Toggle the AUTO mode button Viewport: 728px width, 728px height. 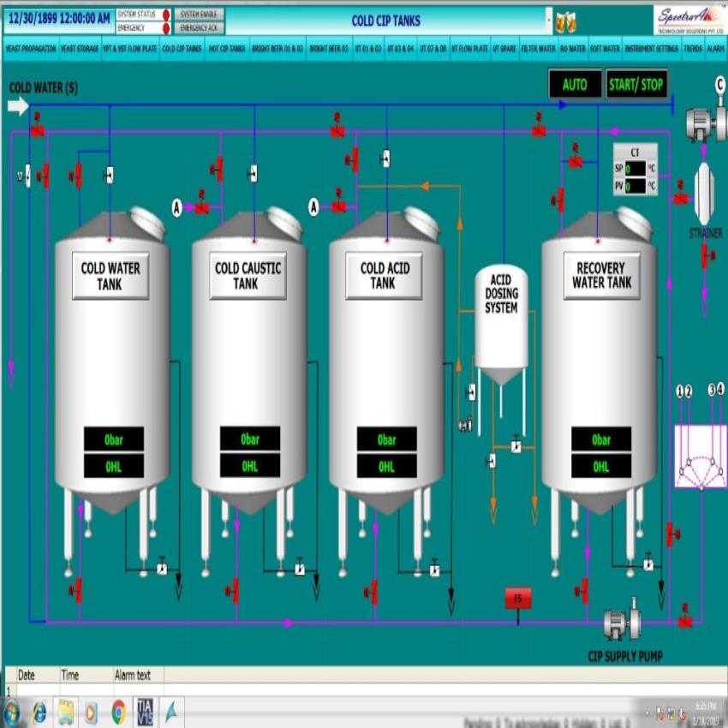coord(575,85)
